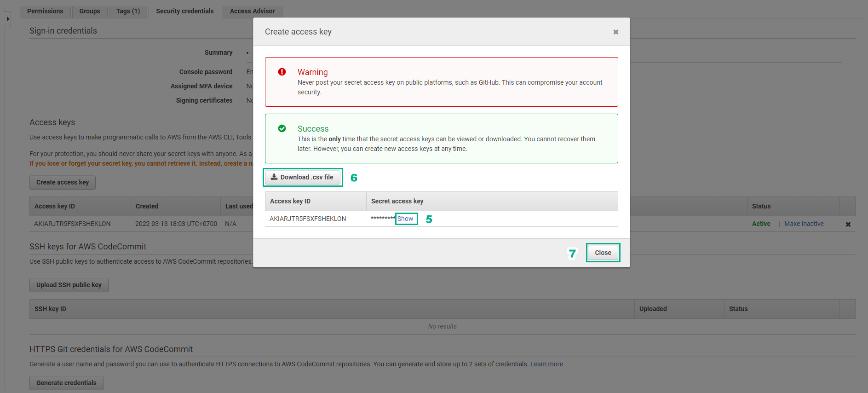868x393 pixels.
Task: Switch to the Groups tab
Action: click(90, 11)
